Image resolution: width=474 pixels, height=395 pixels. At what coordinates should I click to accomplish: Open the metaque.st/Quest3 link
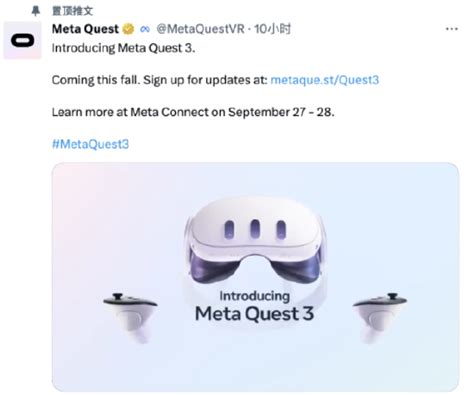pyautogui.click(x=325, y=80)
